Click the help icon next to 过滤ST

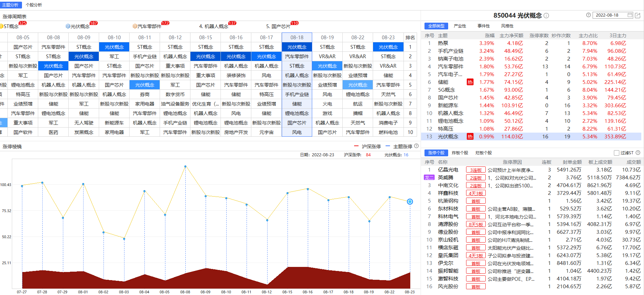pos(638,153)
